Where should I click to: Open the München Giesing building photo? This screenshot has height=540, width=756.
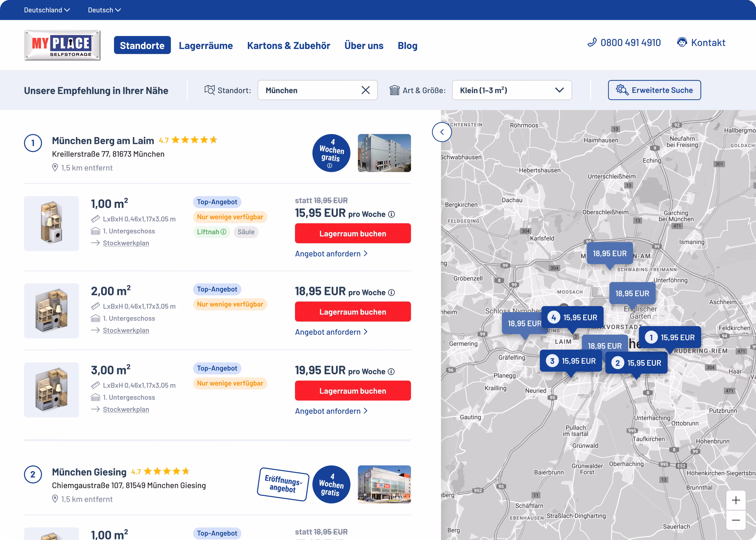click(x=384, y=484)
